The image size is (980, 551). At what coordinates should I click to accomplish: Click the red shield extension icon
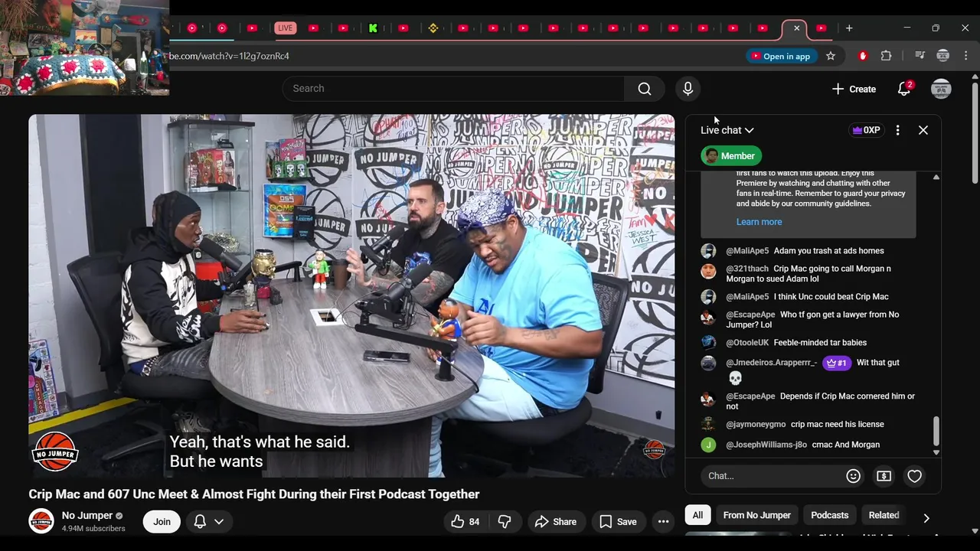click(x=863, y=56)
